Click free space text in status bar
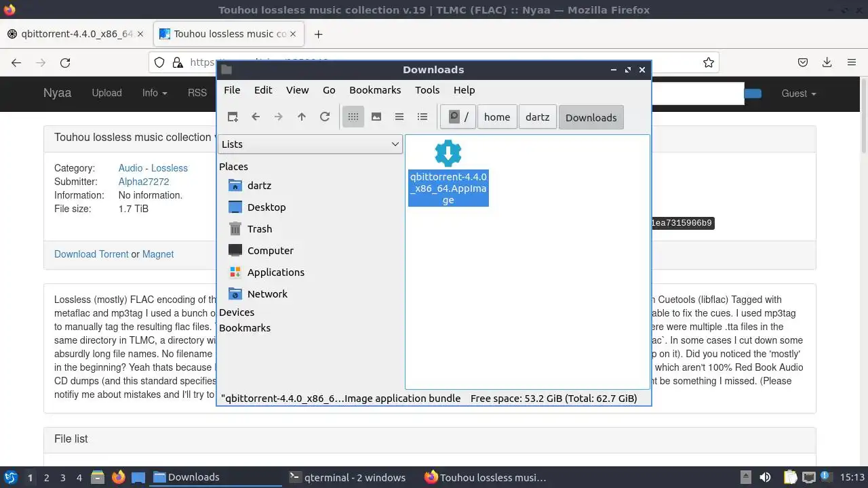Screen dimensions: 868x488 coord(554,399)
